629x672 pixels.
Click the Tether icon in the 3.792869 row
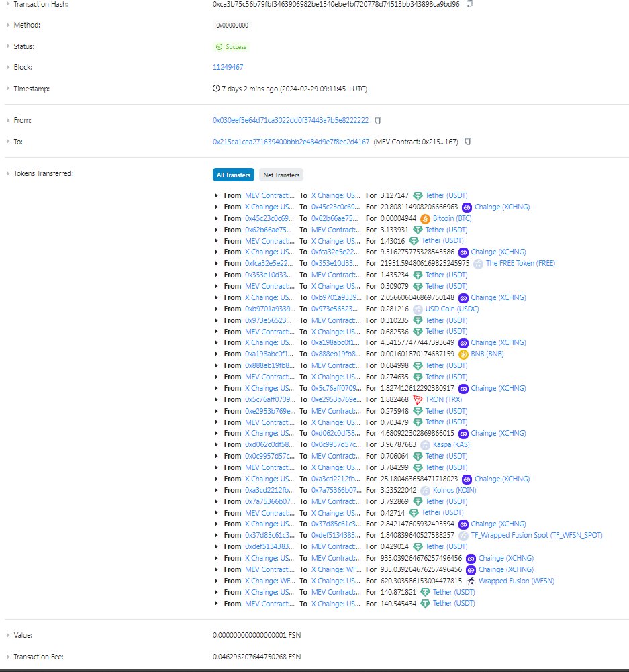(x=418, y=502)
